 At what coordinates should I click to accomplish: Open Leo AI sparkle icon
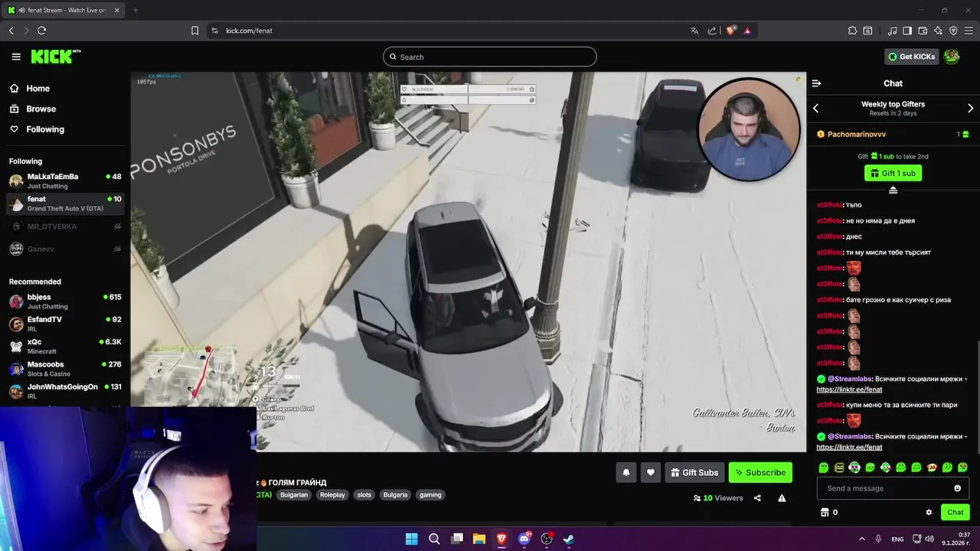coord(938,31)
